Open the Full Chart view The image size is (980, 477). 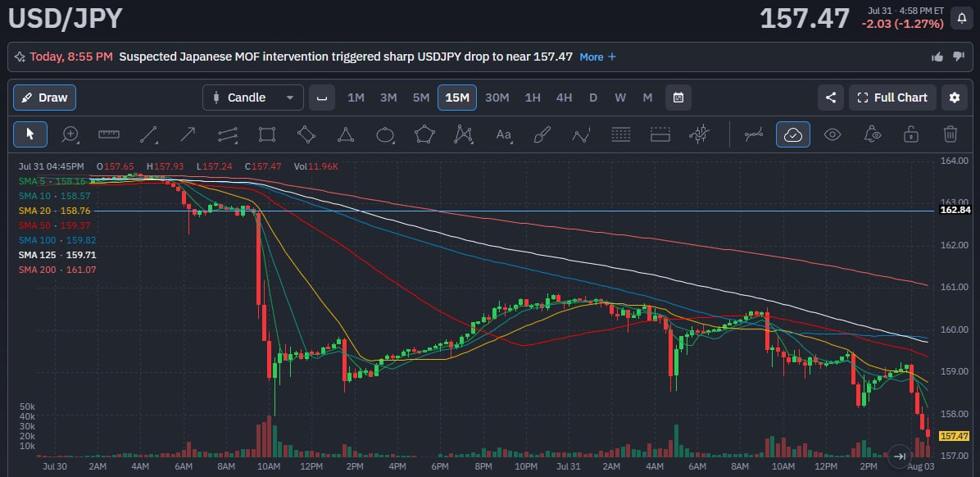click(892, 98)
